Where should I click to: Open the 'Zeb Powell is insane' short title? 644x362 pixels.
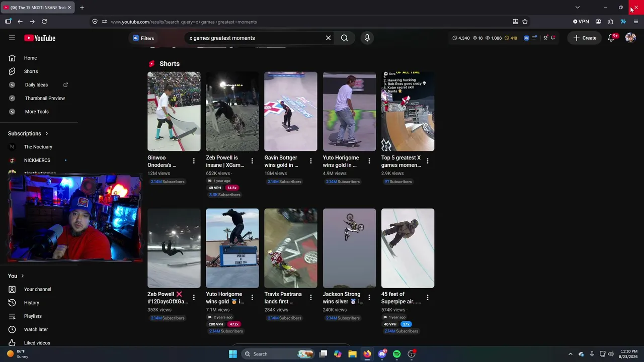coord(225,161)
